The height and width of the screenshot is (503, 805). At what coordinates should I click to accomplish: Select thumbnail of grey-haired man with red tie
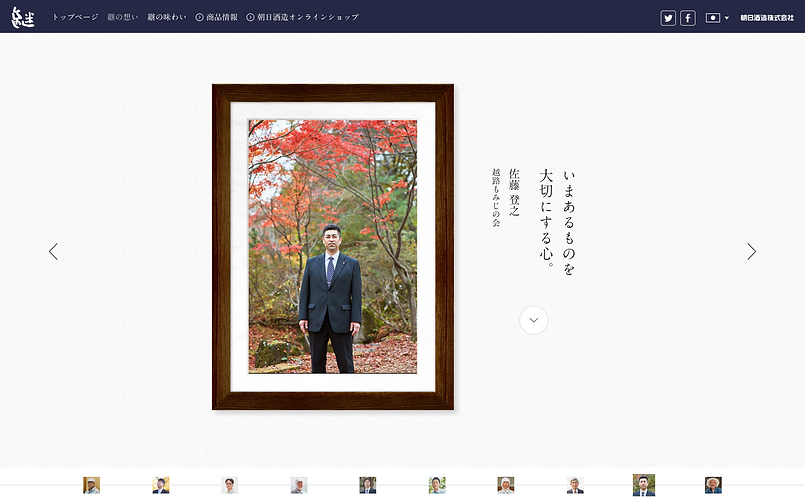coord(575,485)
